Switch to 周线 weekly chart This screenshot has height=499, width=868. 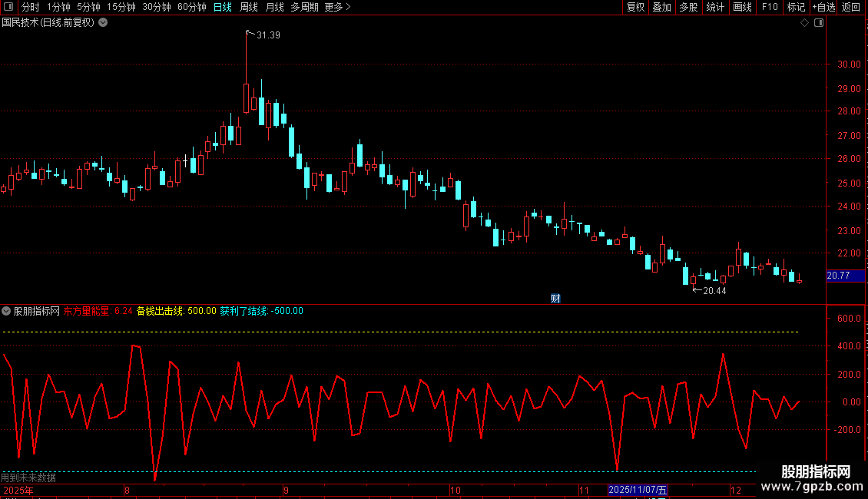pyautogui.click(x=249, y=7)
